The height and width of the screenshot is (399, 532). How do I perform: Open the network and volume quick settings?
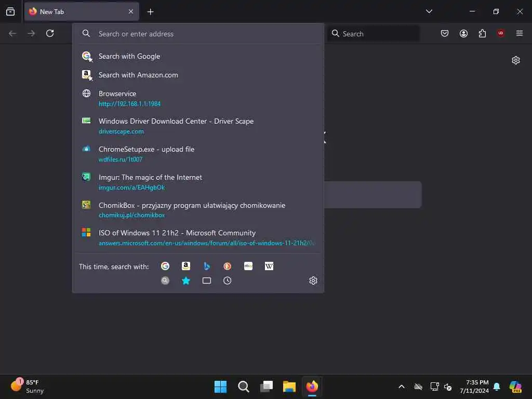point(441,387)
